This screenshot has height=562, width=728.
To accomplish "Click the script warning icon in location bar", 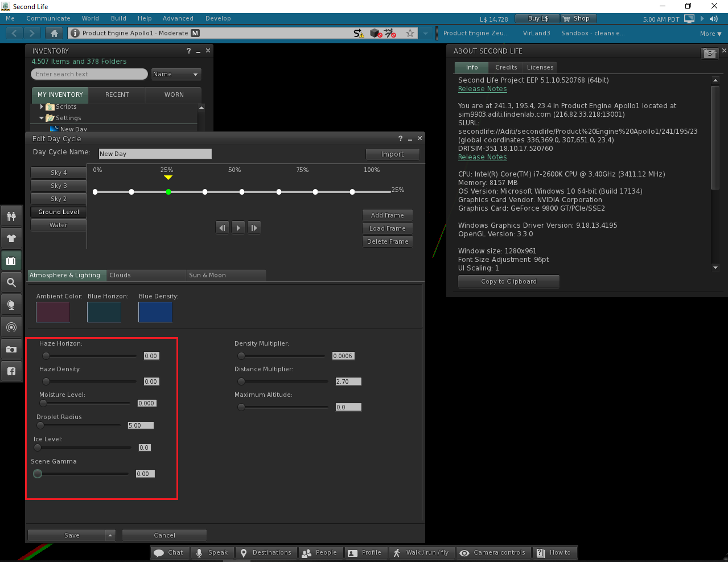I will 358,33.
